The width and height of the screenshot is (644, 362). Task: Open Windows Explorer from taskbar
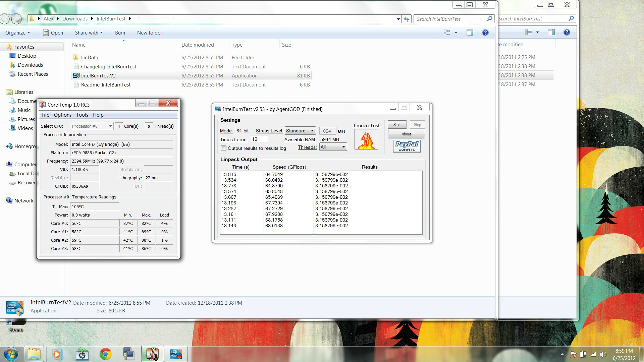[34, 354]
